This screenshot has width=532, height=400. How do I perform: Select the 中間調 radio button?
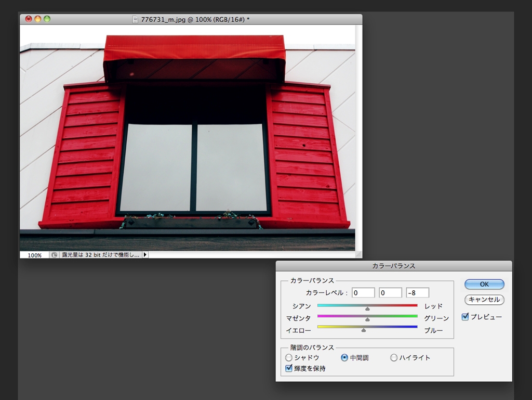(344, 358)
